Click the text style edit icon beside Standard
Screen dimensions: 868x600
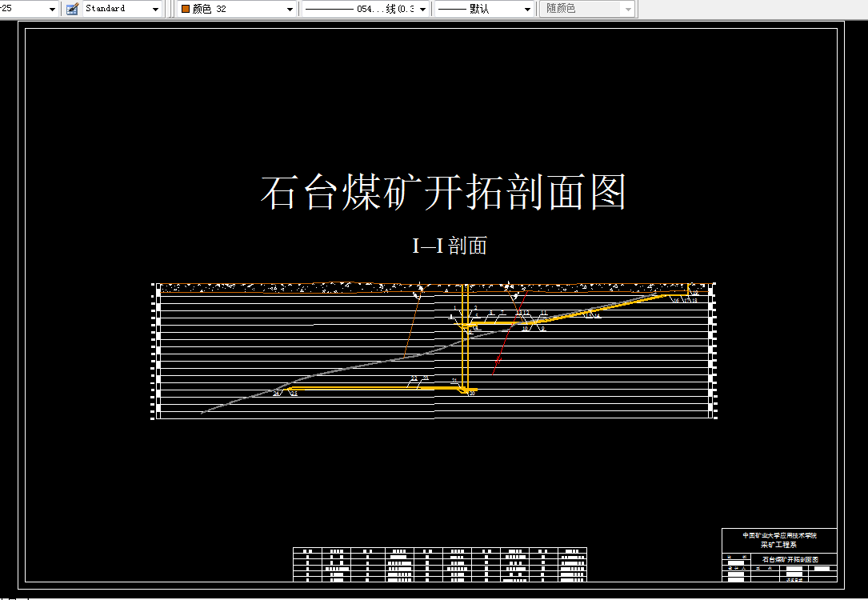pos(71,8)
